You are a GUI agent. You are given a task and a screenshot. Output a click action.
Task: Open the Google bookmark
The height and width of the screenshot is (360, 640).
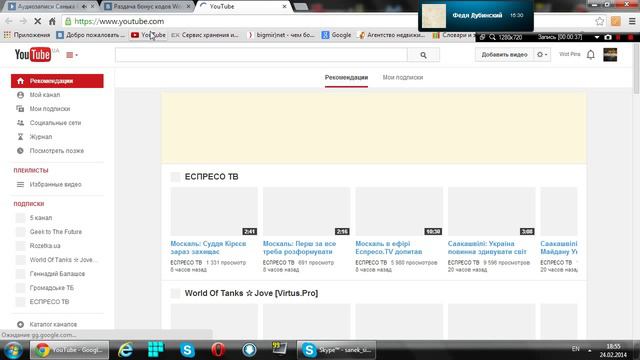(336, 35)
